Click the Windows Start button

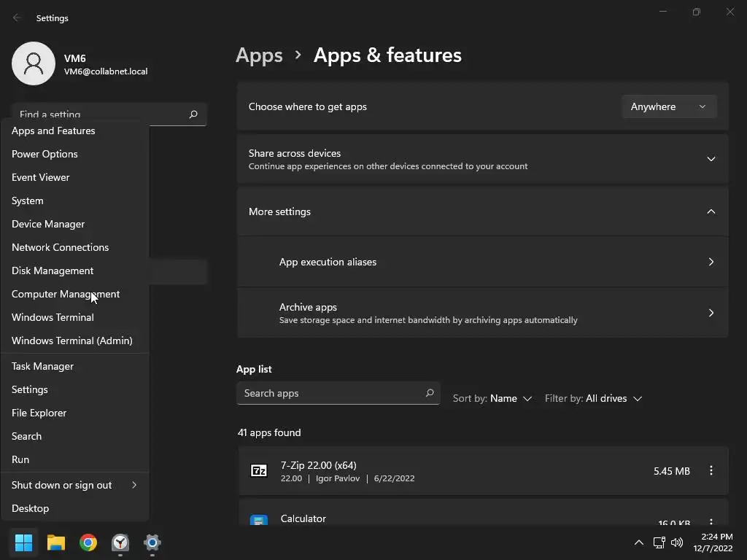23,542
